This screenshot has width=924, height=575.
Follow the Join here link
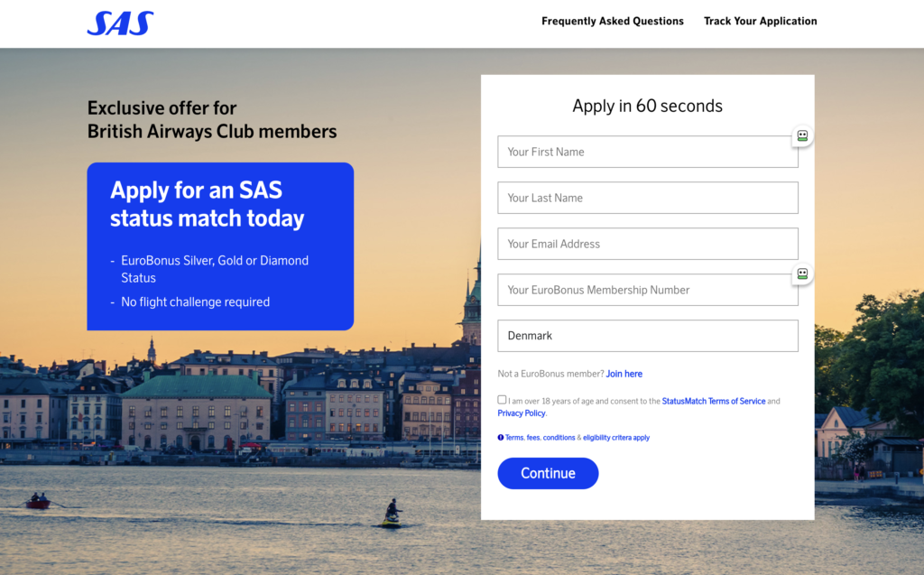coord(624,374)
